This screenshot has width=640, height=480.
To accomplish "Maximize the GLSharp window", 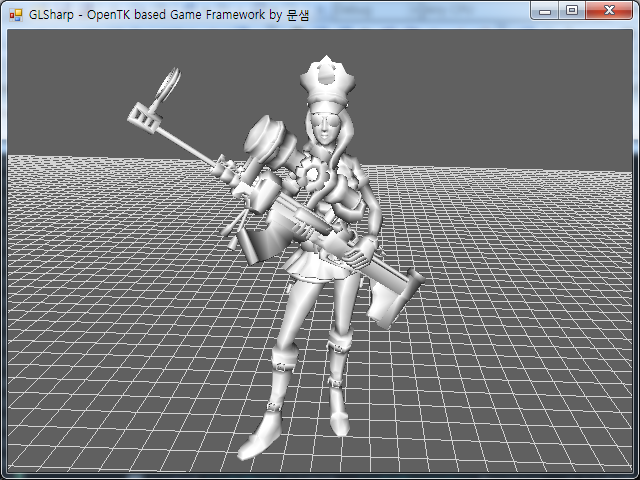I will pos(572,11).
